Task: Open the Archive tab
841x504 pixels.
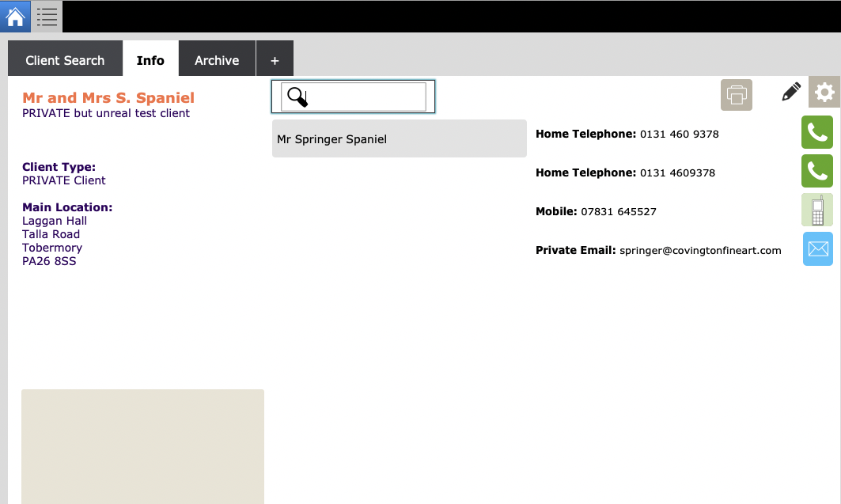Action: 217,60
